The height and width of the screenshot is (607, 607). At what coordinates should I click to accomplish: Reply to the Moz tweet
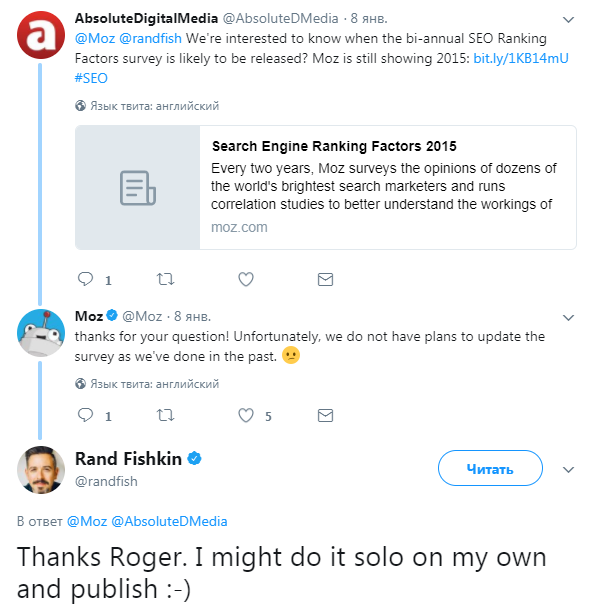coord(86,415)
